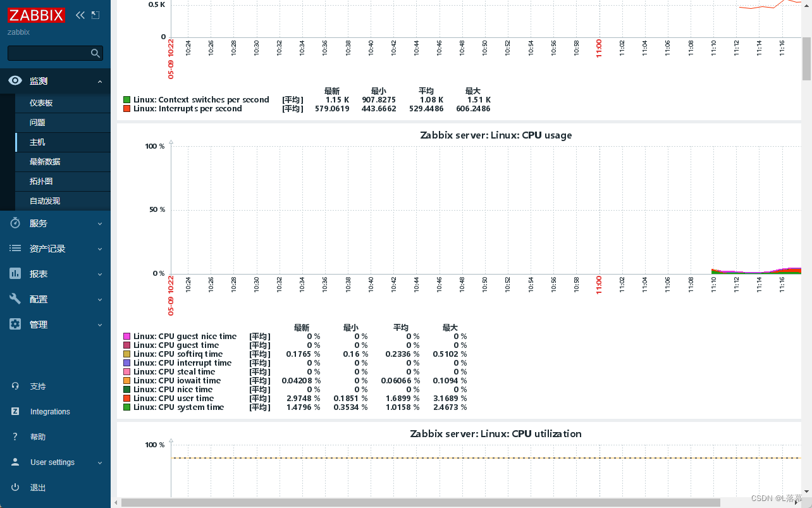The width and height of the screenshot is (812, 508).
Task: Click the headset icon for 支持
Action: 15,386
